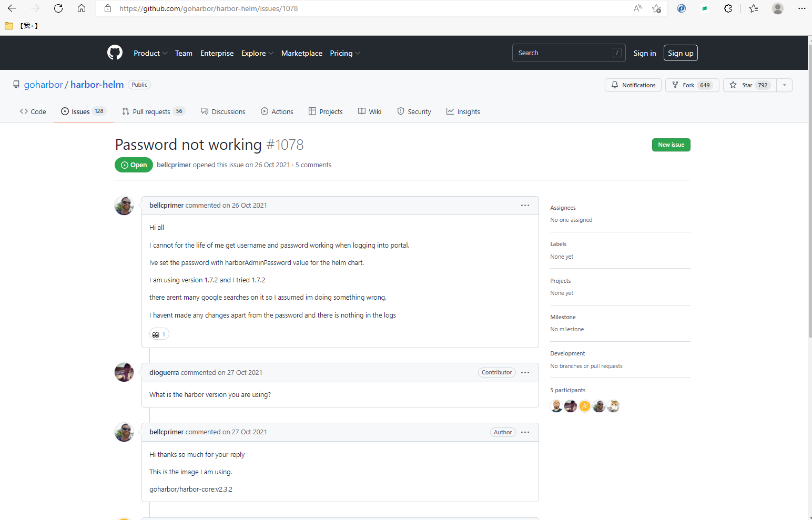
Task: Click the blue circular extension icon
Action: (x=682, y=8)
